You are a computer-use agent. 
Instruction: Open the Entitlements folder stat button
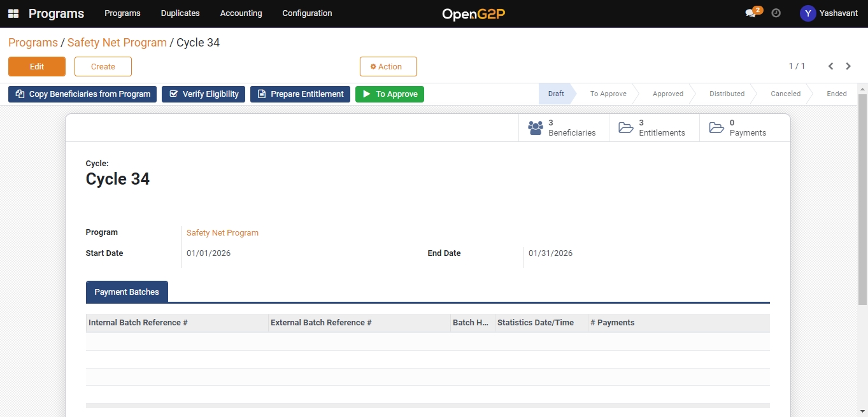653,128
